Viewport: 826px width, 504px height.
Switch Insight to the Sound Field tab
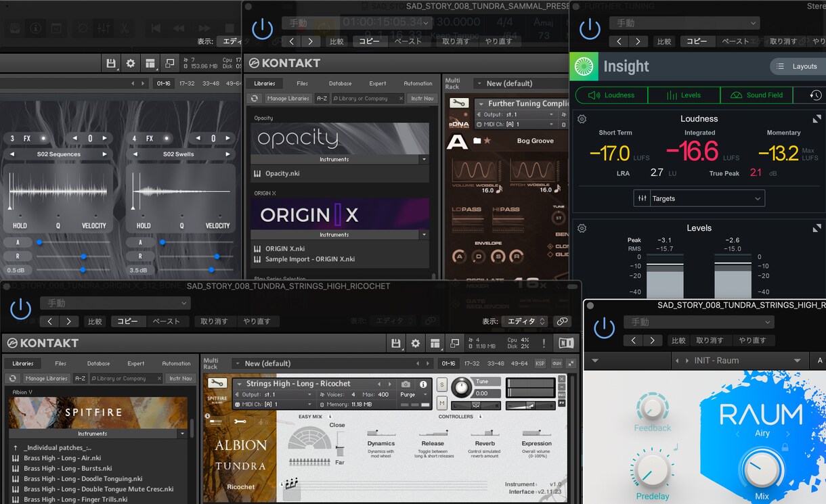(756, 95)
